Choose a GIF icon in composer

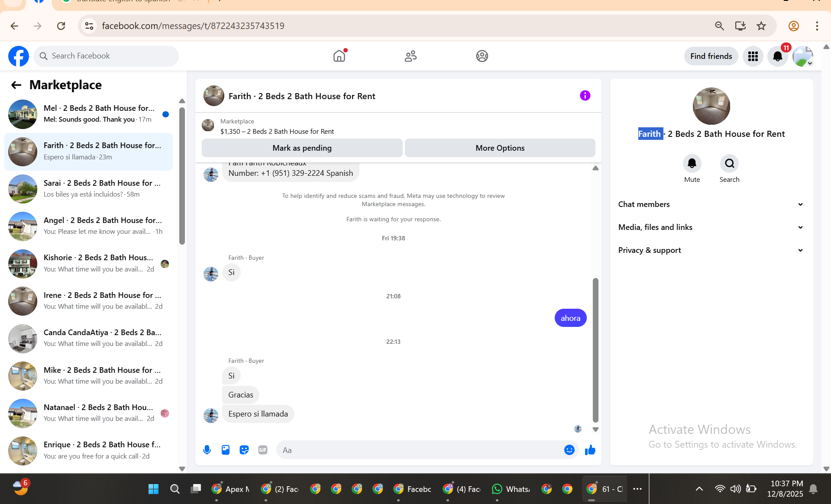tap(263, 450)
